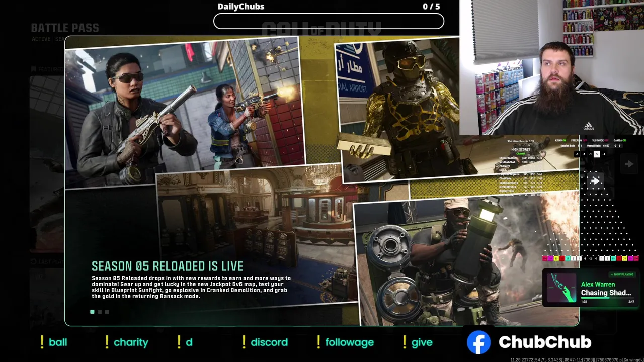Click the !give command label
Screen dimensions: 644x362
pyautogui.click(x=418, y=342)
